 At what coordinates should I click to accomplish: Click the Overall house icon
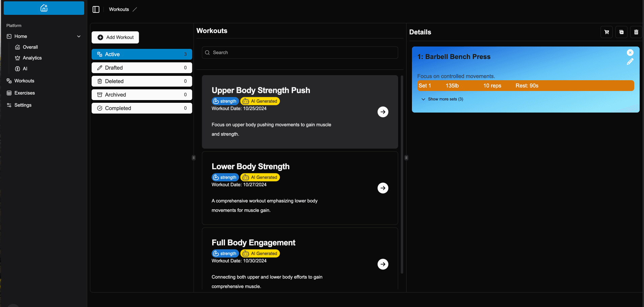(18, 47)
